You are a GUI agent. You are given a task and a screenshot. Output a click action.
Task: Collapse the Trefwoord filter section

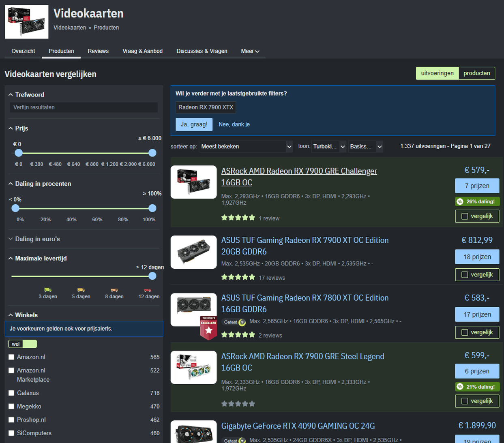pos(26,94)
